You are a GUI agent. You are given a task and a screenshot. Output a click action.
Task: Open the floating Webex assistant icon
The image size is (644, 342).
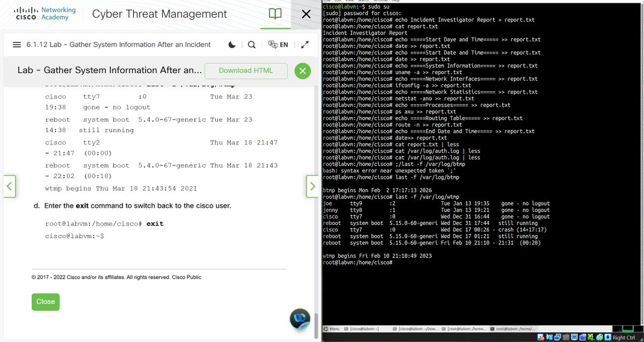point(299,319)
